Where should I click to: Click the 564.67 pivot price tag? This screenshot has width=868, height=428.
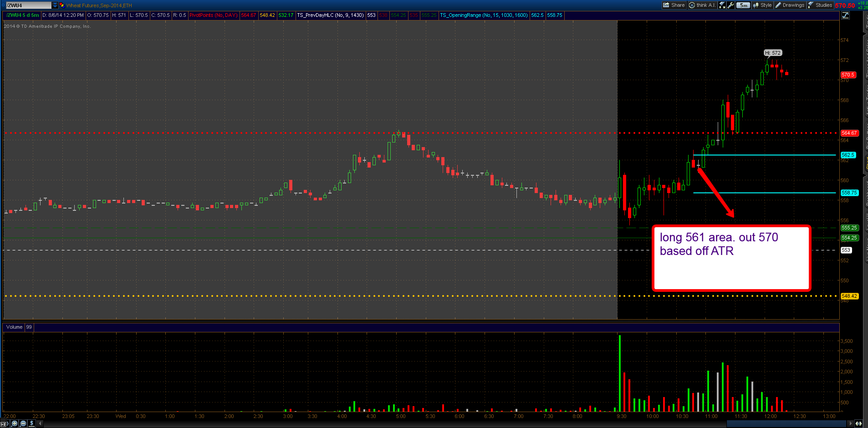tap(849, 133)
